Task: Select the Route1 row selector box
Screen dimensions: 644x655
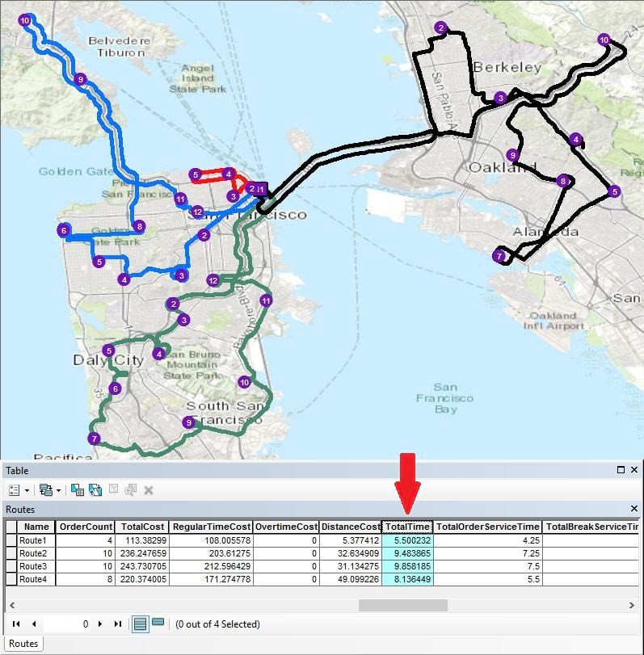Action: 11,540
